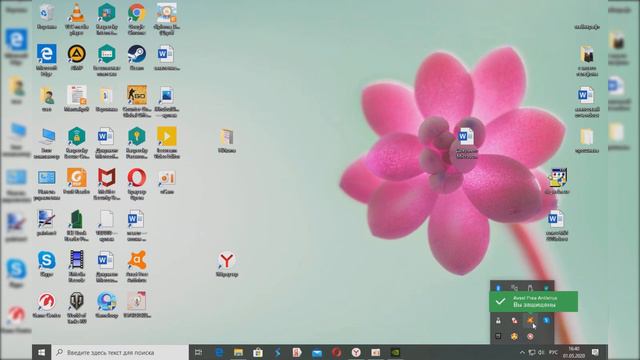Screen dimensions: 640x360
Task: Open File Explorer from the taskbar
Action: [x=238, y=352]
